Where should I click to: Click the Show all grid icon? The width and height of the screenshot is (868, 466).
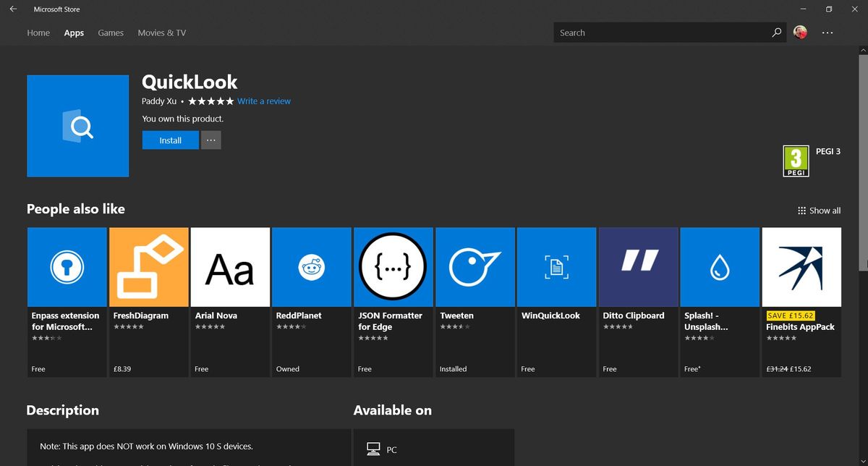tap(801, 211)
